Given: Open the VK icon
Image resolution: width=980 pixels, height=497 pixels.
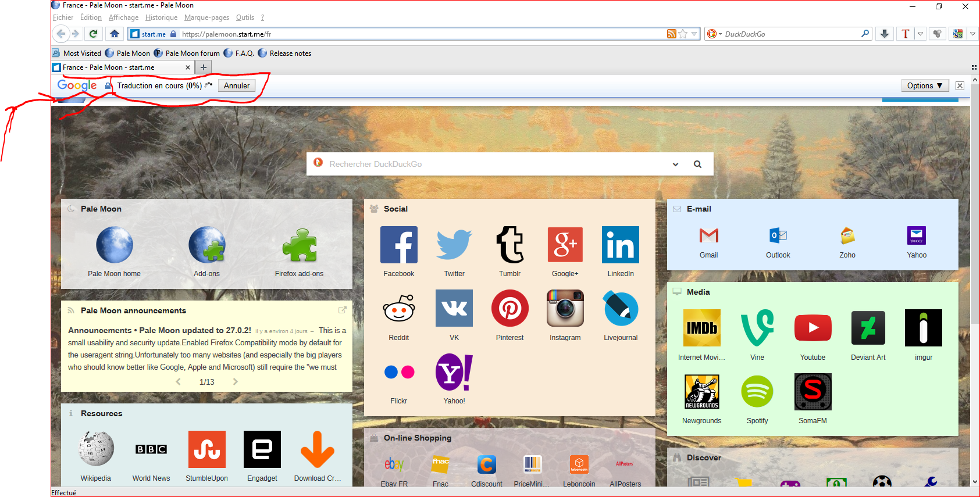Looking at the screenshot, I should click(454, 308).
